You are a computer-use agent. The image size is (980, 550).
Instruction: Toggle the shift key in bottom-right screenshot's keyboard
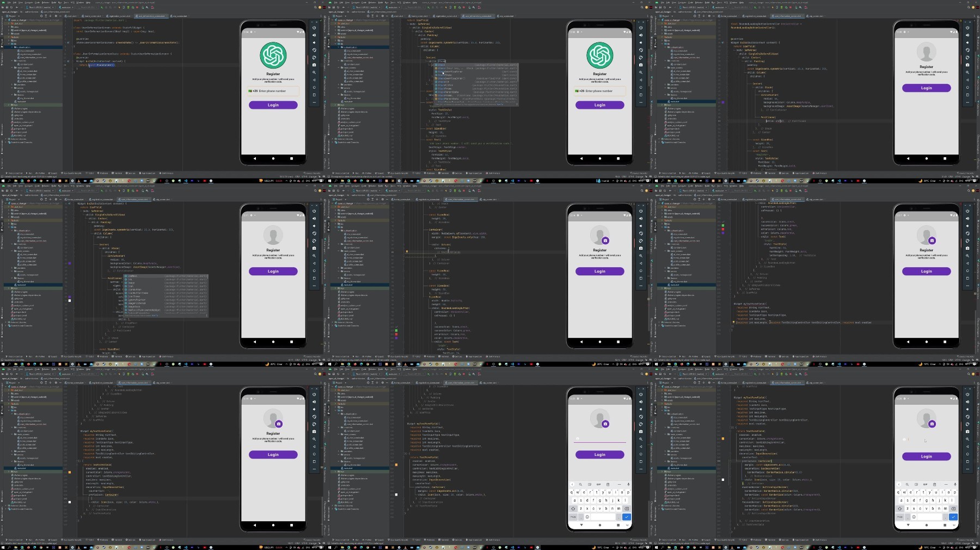coord(900,509)
